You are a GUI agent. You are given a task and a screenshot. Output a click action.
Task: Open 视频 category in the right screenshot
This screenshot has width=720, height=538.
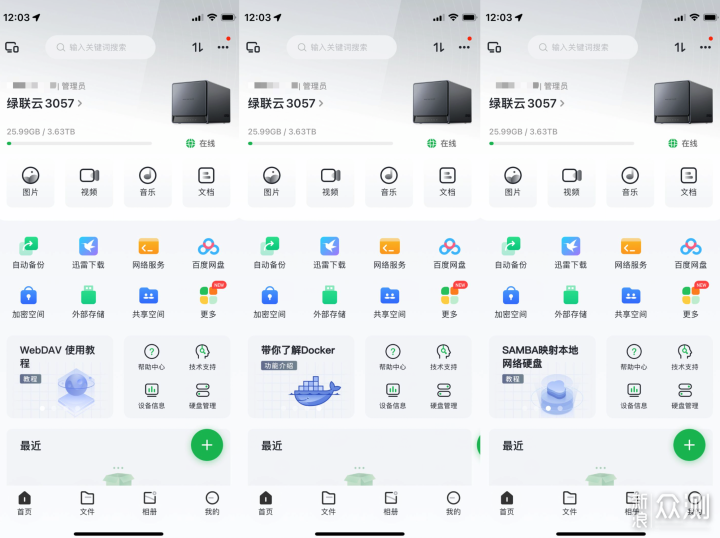[x=571, y=182]
